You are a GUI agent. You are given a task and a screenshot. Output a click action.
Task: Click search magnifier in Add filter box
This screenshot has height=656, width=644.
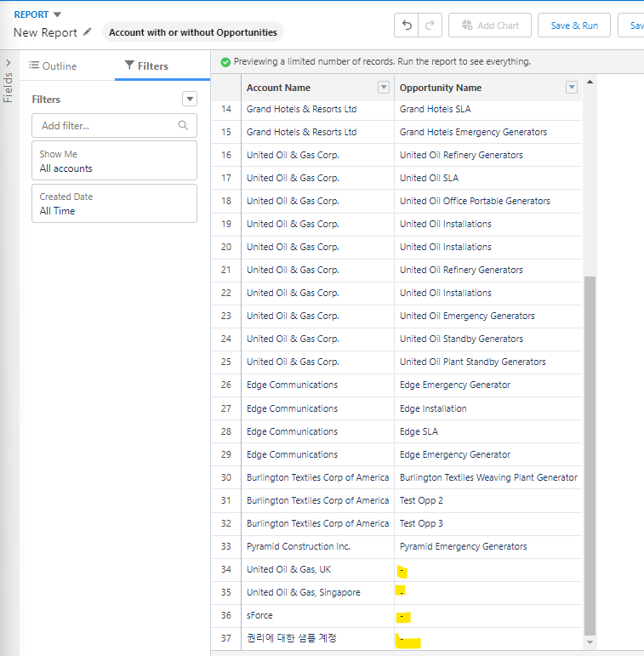click(183, 125)
